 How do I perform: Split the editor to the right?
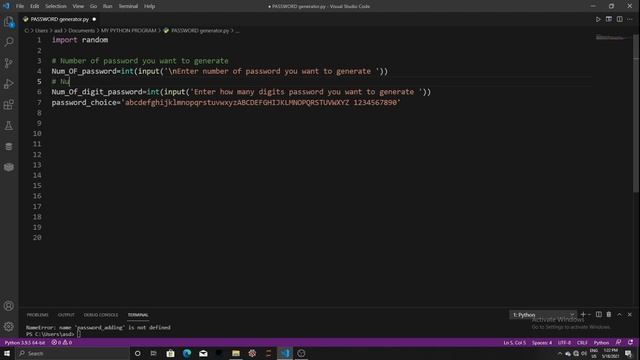coord(620,19)
